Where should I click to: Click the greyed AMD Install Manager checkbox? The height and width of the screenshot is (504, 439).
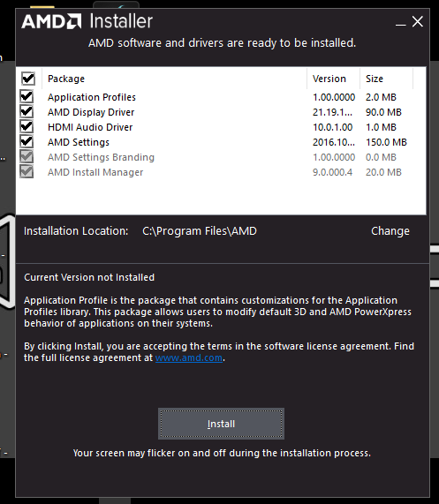(26, 171)
